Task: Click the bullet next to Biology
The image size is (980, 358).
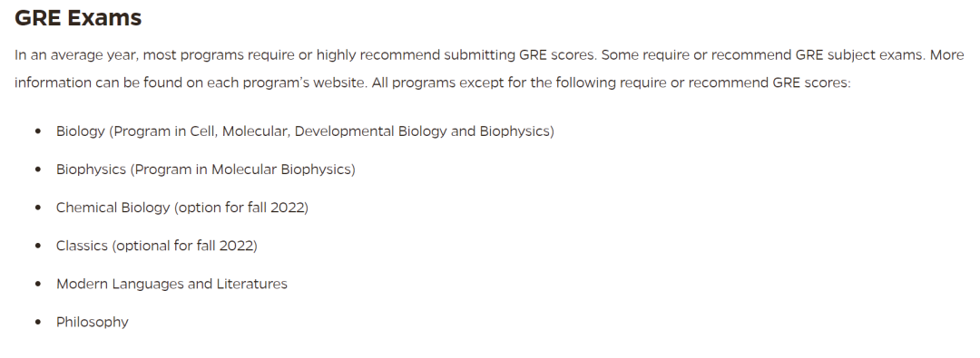Action: 39,131
